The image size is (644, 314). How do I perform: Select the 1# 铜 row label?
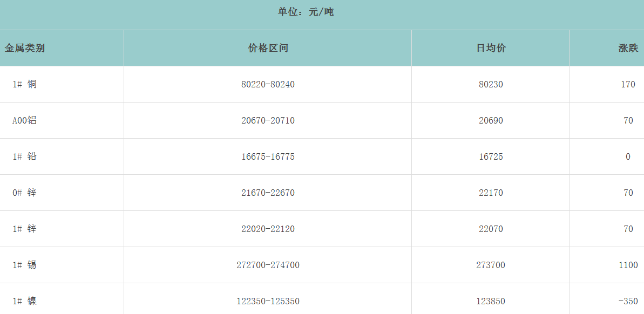coord(25,84)
